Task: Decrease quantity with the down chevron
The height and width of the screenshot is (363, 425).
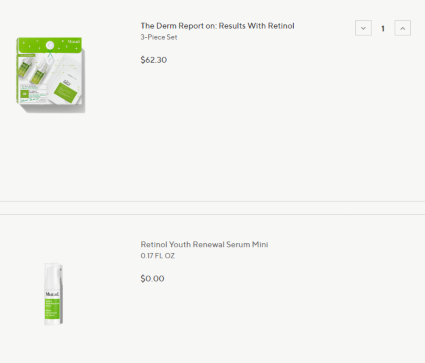Action: tap(363, 28)
